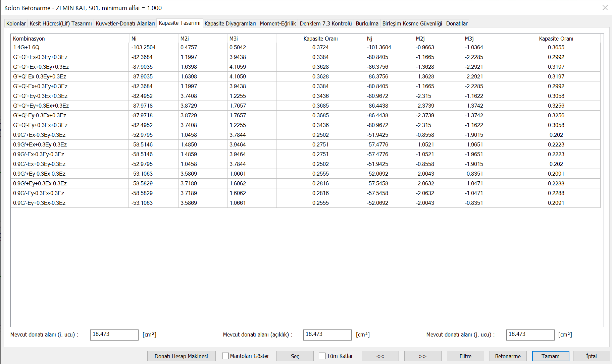Open the Denklem 7.3 Kontrolü tab

325,23
